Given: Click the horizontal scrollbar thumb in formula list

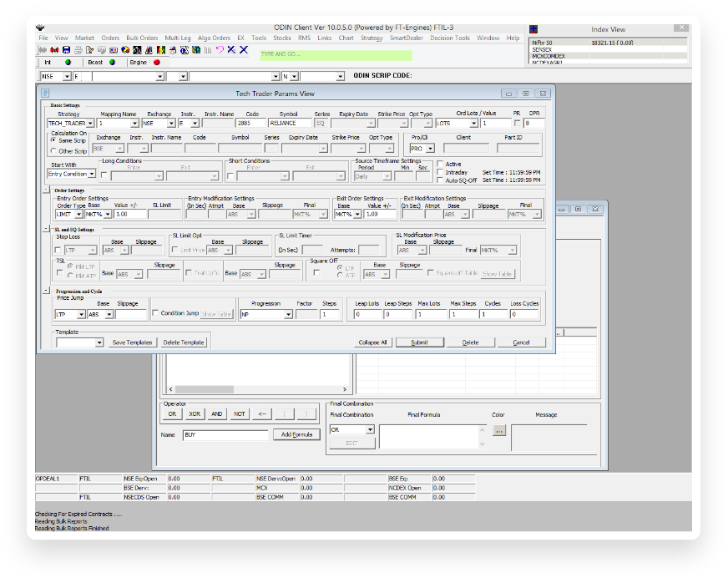Looking at the screenshot, I should (205, 389).
